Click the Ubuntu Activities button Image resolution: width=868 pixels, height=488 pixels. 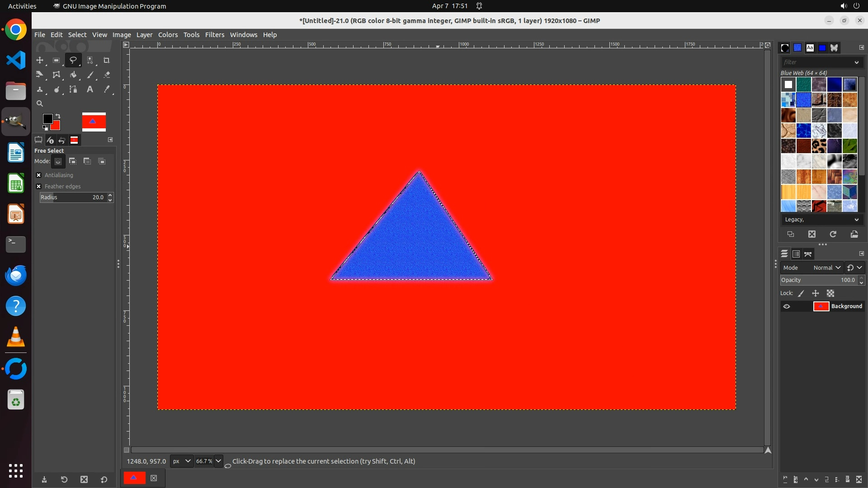(x=22, y=6)
